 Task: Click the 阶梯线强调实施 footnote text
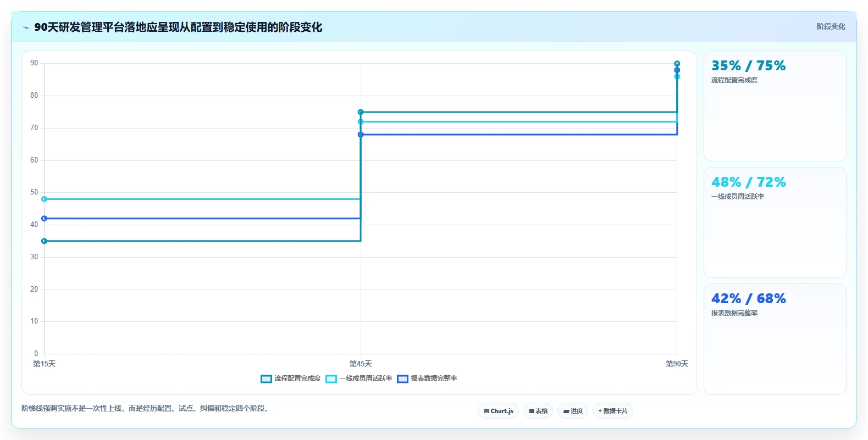pos(146,408)
